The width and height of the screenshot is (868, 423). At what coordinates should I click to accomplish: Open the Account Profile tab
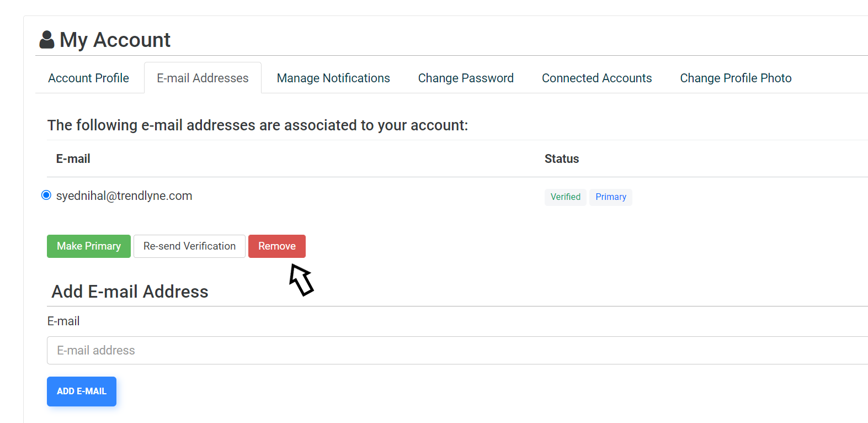[x=88, y=78]
